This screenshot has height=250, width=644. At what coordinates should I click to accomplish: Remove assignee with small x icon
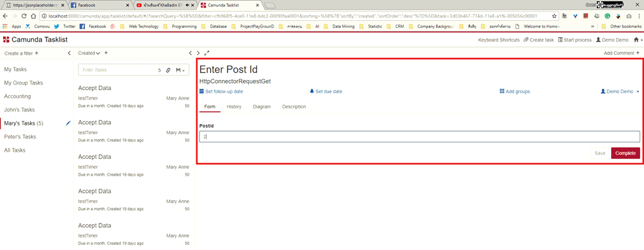(638, 92)
